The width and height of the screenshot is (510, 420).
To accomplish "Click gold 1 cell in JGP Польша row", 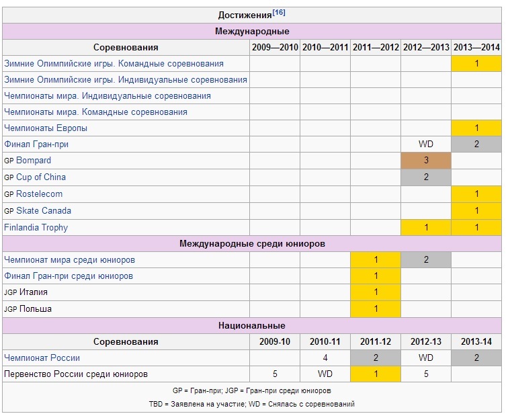I will 376,308.
